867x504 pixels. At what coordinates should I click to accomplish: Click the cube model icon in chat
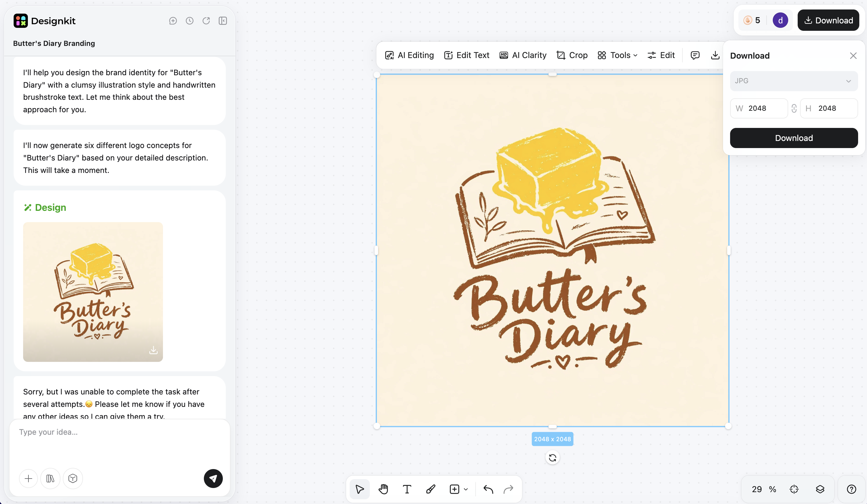coord(73,478)
